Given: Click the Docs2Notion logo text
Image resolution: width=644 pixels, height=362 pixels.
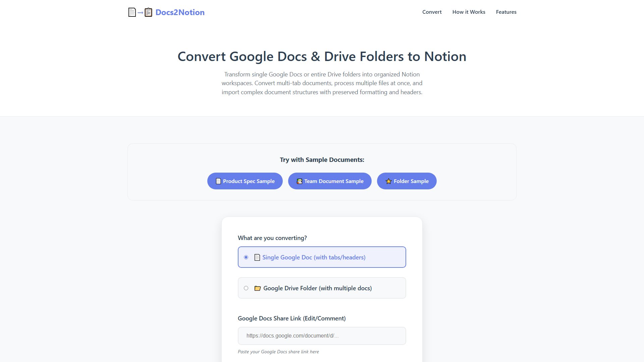Looking at the screenshot, I should pos(180,12).
